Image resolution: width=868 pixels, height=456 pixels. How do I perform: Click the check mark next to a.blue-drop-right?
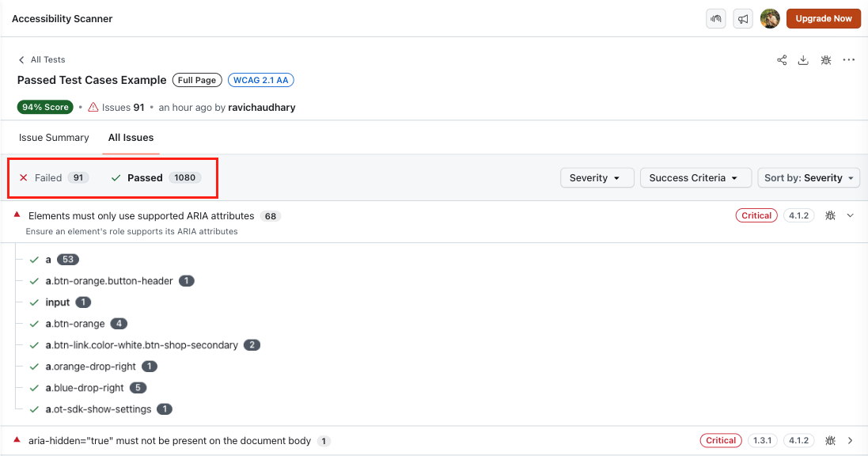pyautogui.click(x=34, y=388)
